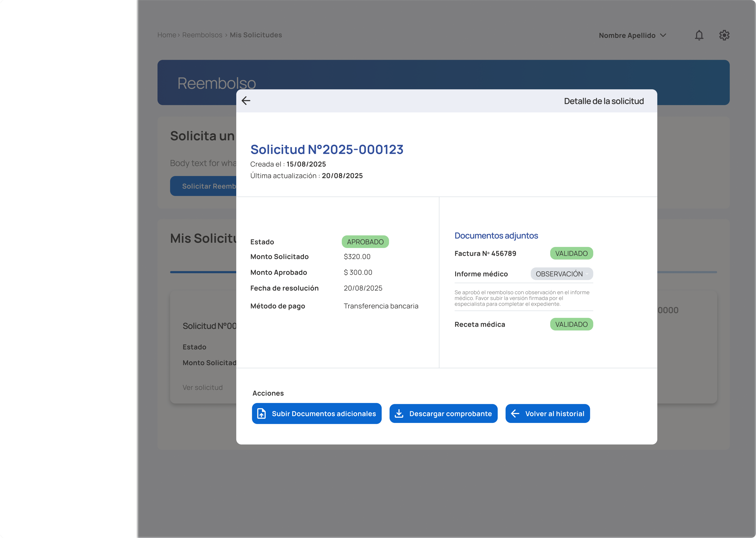Open settings gear icon

pos(724,35)
